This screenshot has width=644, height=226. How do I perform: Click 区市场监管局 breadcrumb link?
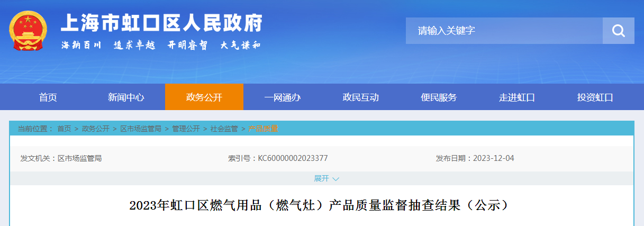coord(141,129)
